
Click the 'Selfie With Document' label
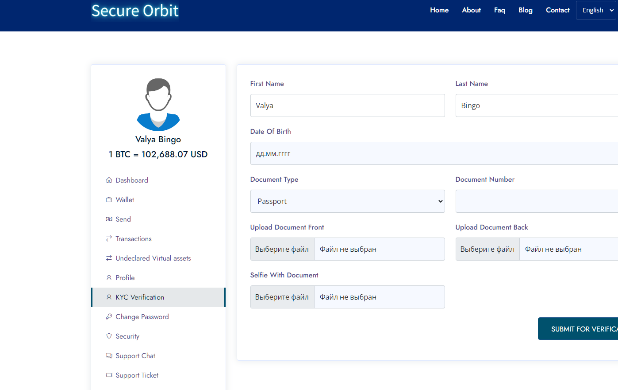[284, 275]
